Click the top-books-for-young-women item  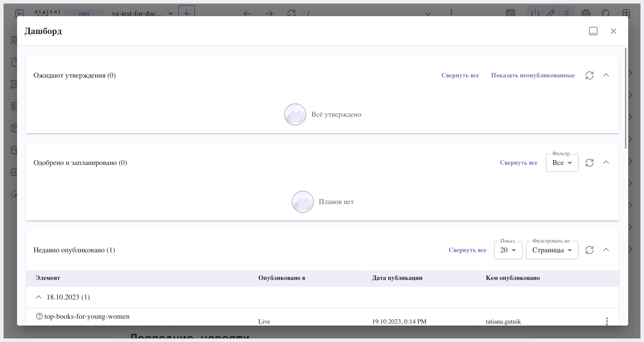[87, 317]
